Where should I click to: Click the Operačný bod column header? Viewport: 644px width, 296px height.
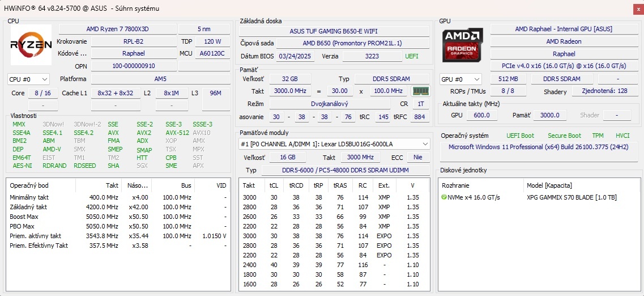click(28, 185)
